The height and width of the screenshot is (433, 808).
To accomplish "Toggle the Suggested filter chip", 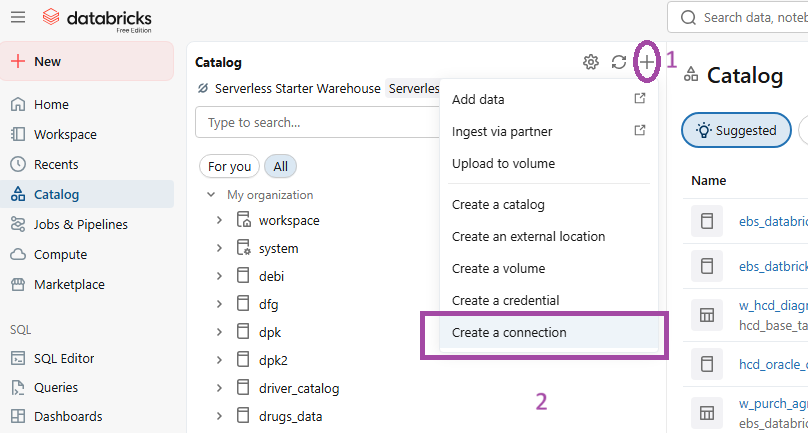I will tap(736, 130).
